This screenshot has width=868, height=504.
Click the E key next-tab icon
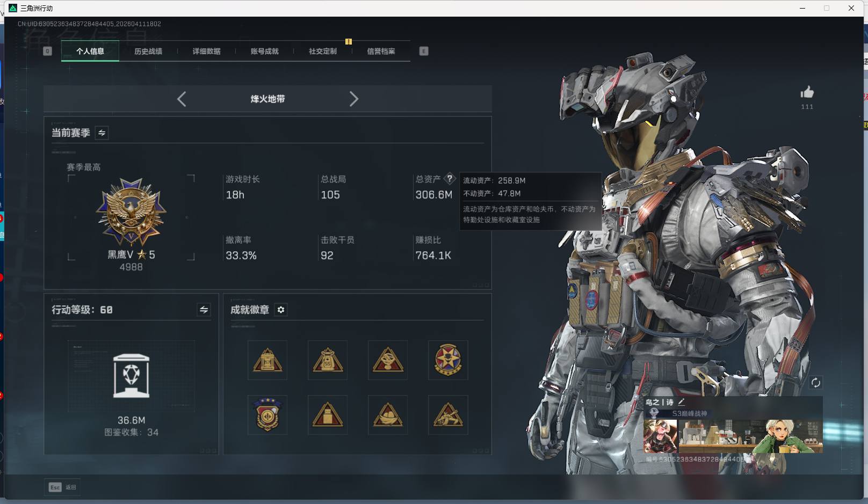click(x=424, y=51)
